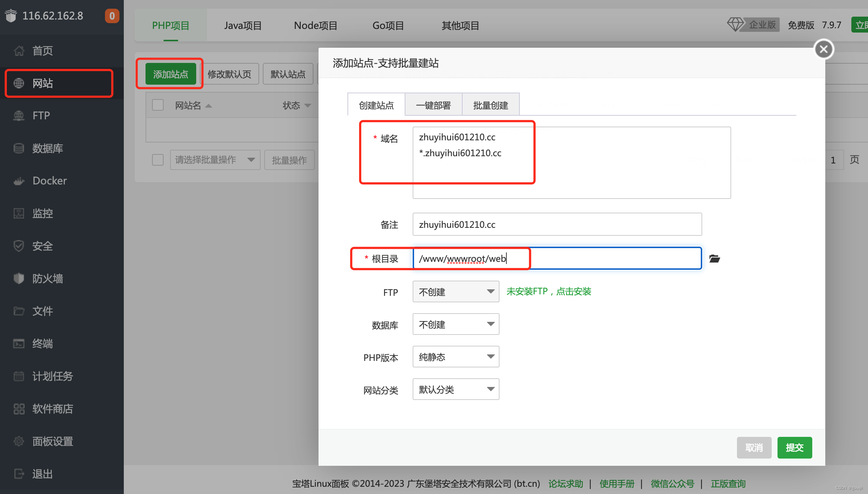Click the 批量操作 button
The height and width of the screenshot is (494, 868).
[x=290, y=160]
